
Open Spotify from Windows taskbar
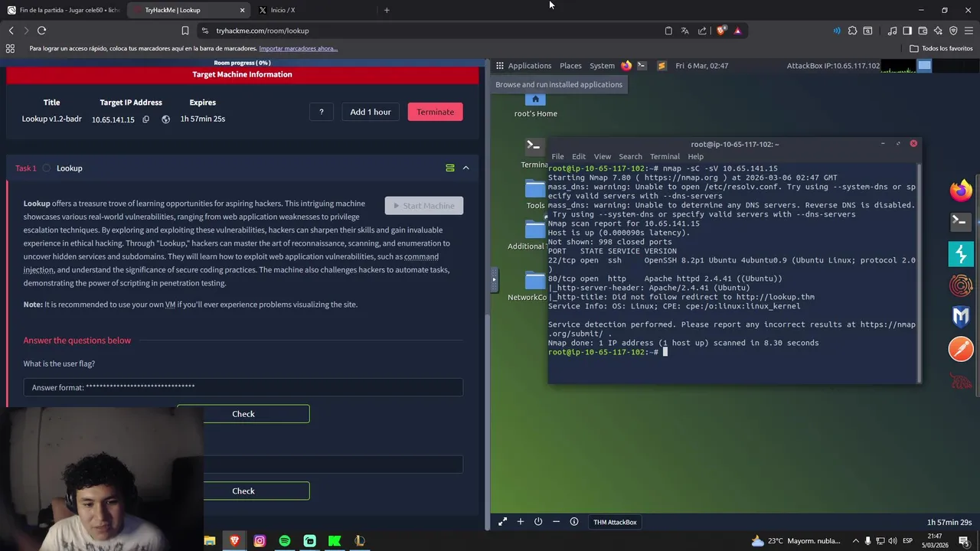[285, 541]
